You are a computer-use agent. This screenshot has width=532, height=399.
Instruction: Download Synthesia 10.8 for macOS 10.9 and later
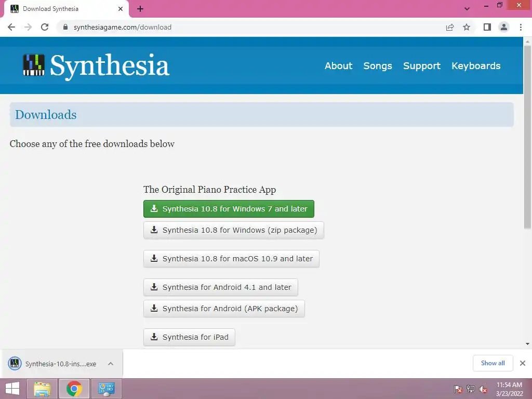pyautogui.click(x=231, y=259)
